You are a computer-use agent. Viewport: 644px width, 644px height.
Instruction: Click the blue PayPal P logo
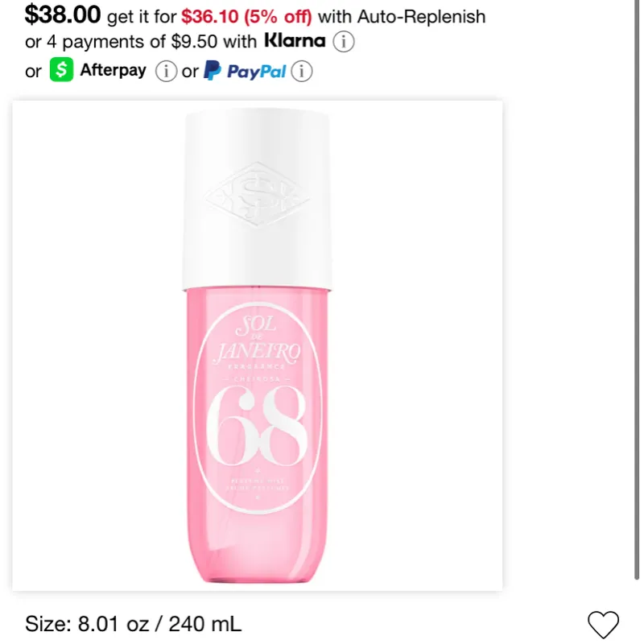[213, 70]
